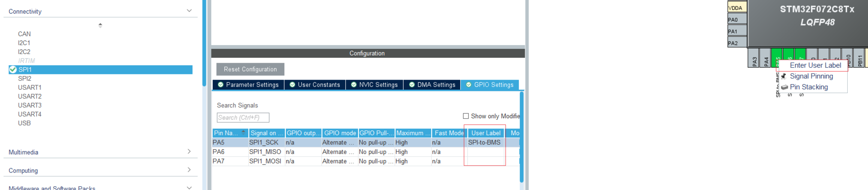Screen dimensions: 868x190
Task: Select I2C2 in the Connectivity list
Action: pyautogui.click(x=24, y=52)
